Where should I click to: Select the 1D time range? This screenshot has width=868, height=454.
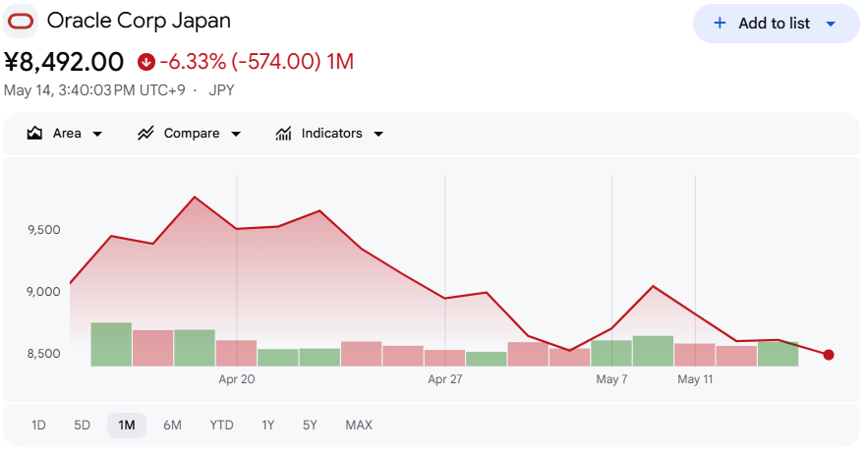[x=38, y=426]
